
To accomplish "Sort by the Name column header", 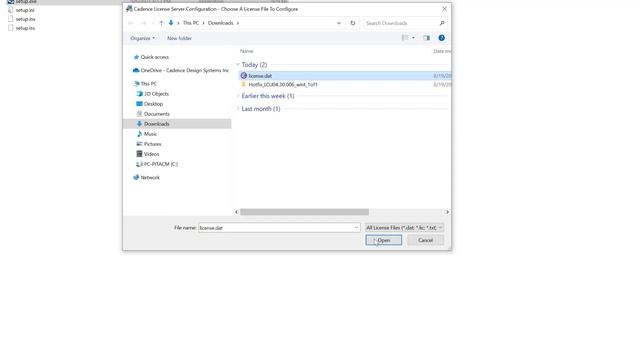I will tap(247, 51).
